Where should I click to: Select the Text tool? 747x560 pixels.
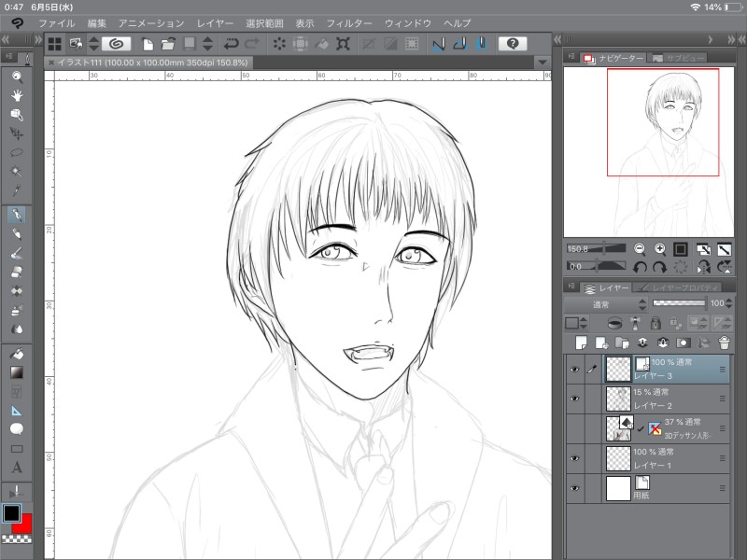17,468
